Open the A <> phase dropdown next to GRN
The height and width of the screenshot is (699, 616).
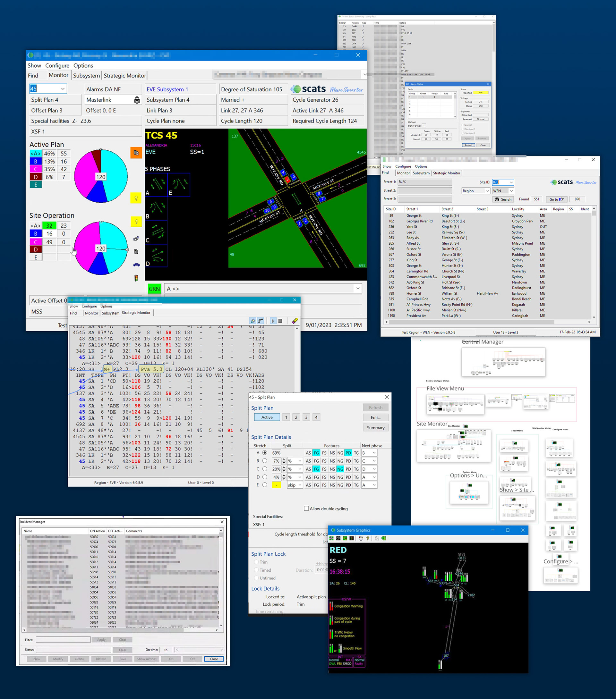tap(358, 289)
